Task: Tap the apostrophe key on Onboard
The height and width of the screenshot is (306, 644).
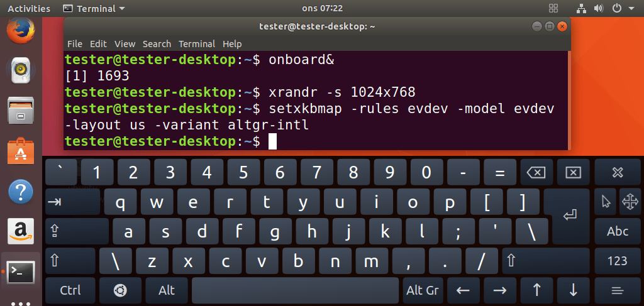Action: 496,231
